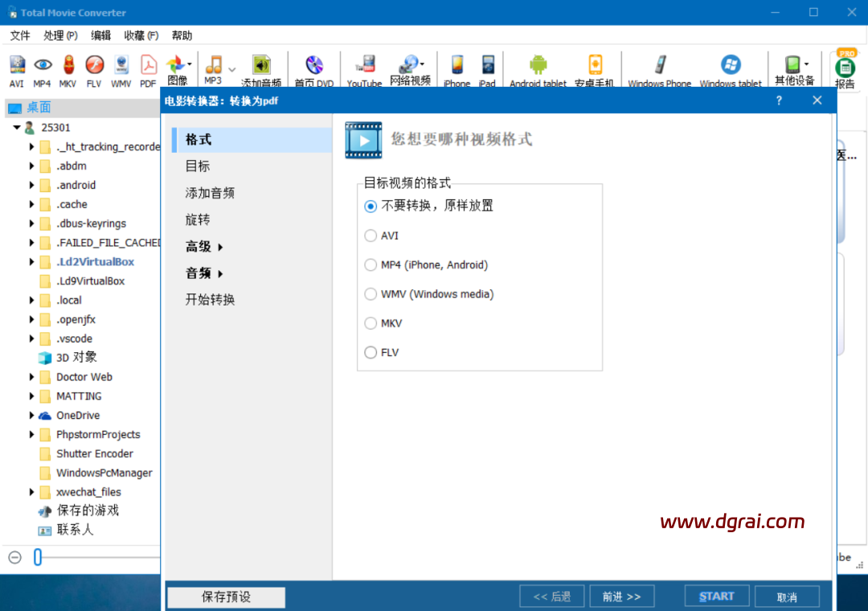Switch to the 目标 tab in sidebar
This screenshot has width=868, height=611.
(198, 166)
